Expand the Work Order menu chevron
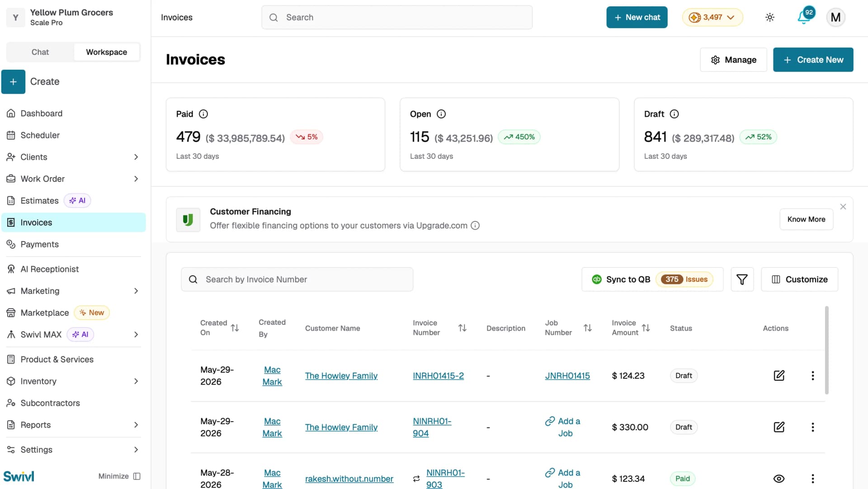This screenshot has width=868, height=489. [x=136, y=179]
